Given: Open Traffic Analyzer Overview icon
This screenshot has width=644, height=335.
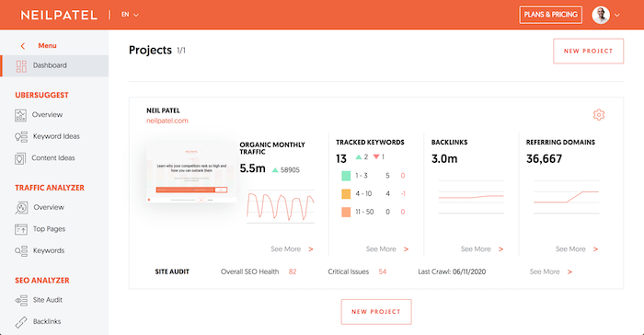Looking at the screenshot, I should coord(21,208).
